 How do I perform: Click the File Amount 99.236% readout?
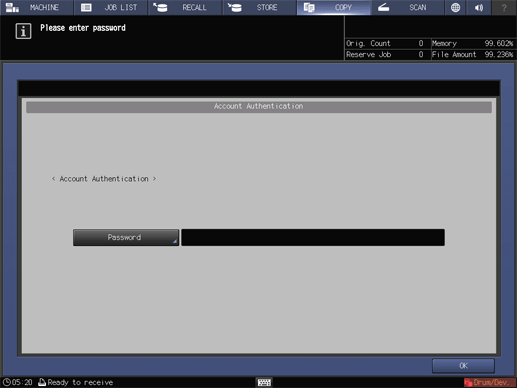472,54
